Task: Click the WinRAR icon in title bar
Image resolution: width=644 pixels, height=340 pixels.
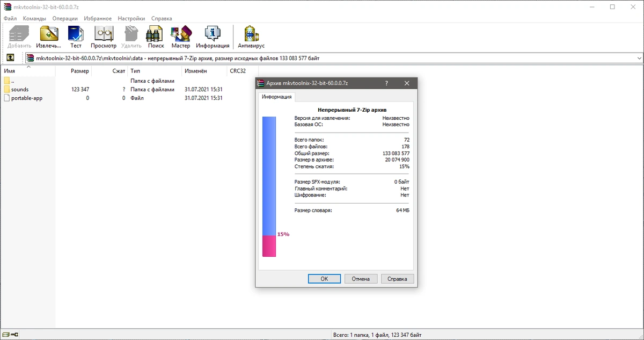Action: (x=7, y=6)
